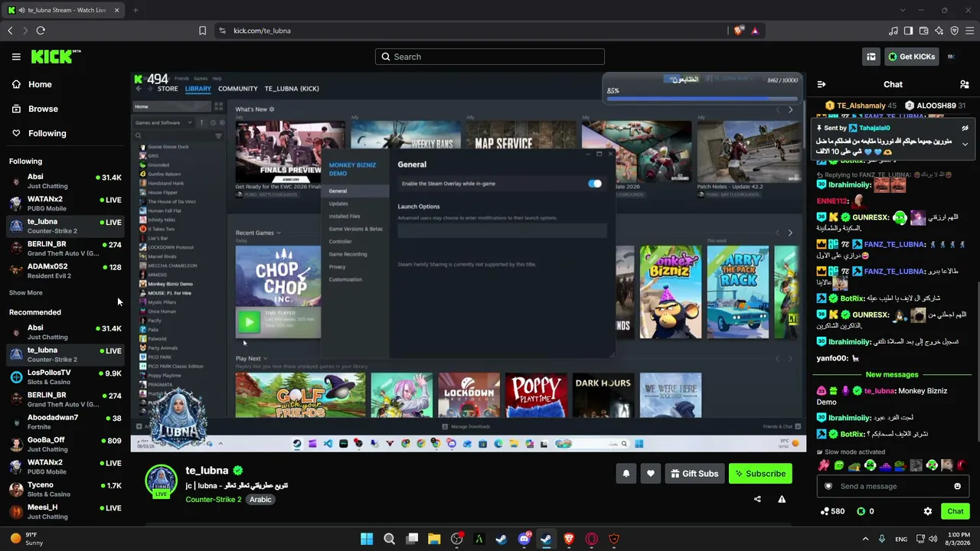The image size is (980, 551).
Task: Send the message with the Chat button
Action: (x=955, y=511)
